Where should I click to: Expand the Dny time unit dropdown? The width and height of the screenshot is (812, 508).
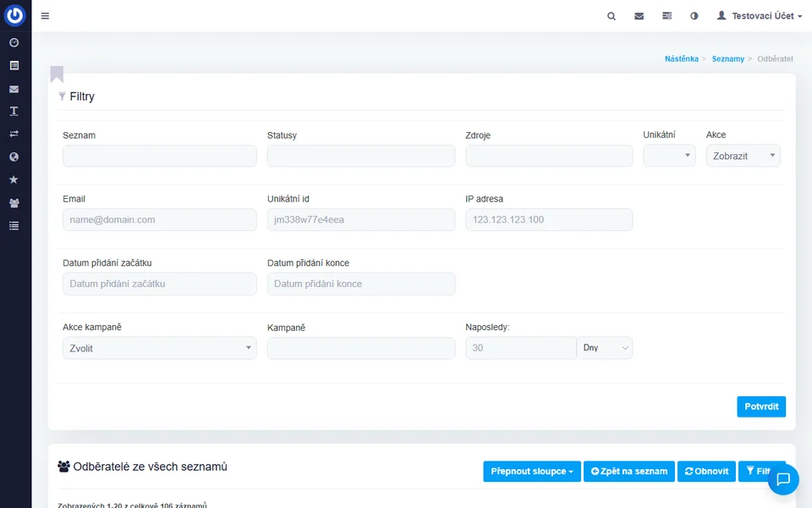(x=605, y=348)
